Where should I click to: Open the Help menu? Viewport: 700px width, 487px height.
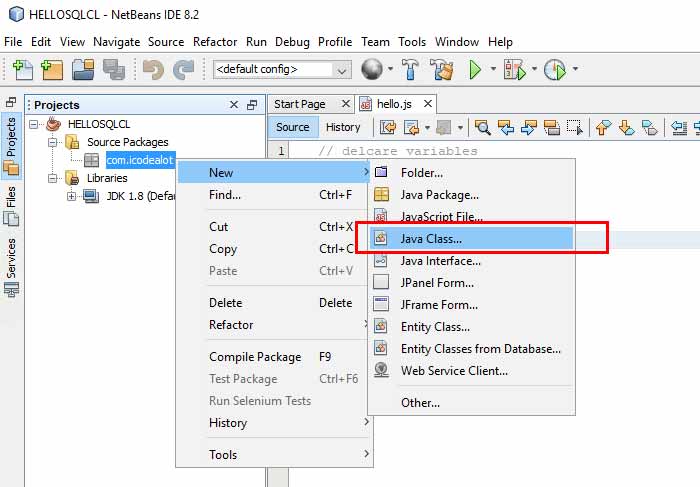pos(500,42)
